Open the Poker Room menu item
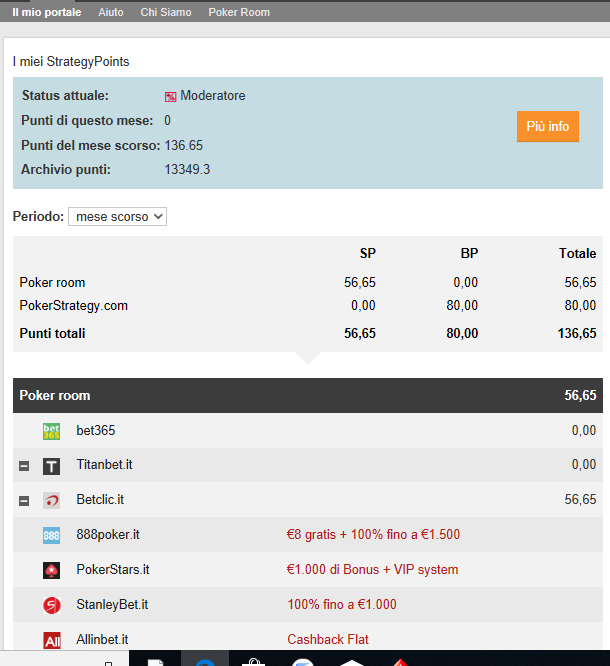Image resolution: width=610 pixels, height=666 pixels. tap(239, 12)
